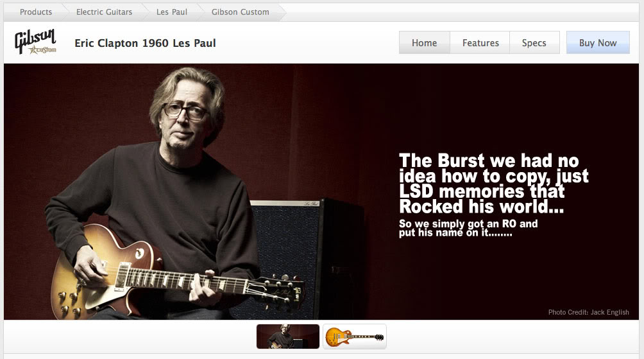
Task: Click the Photo Credit: Jack English text
Action: (x=589, y=312)
